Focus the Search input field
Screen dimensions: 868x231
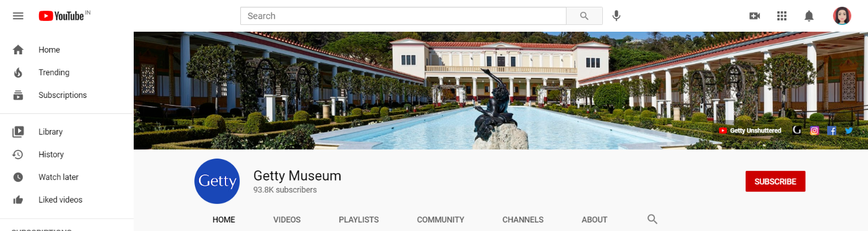[x=403, y=16]
